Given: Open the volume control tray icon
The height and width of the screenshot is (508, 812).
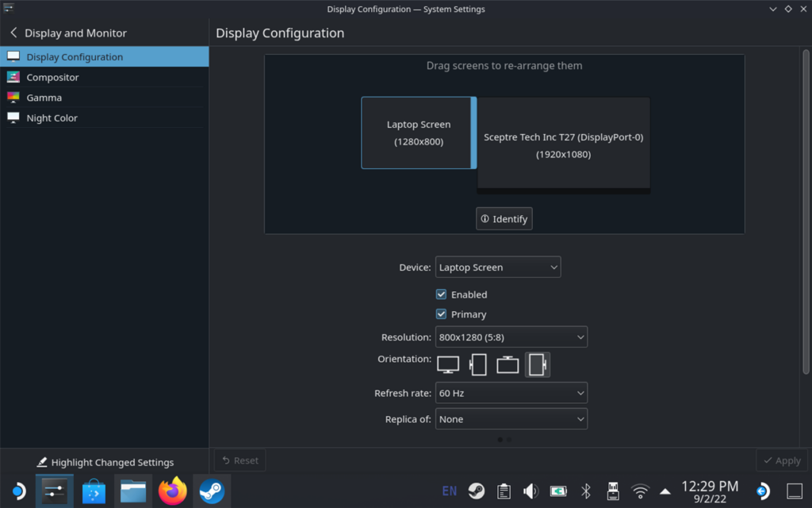Looking at the screenshot, I should click(530, 491).
